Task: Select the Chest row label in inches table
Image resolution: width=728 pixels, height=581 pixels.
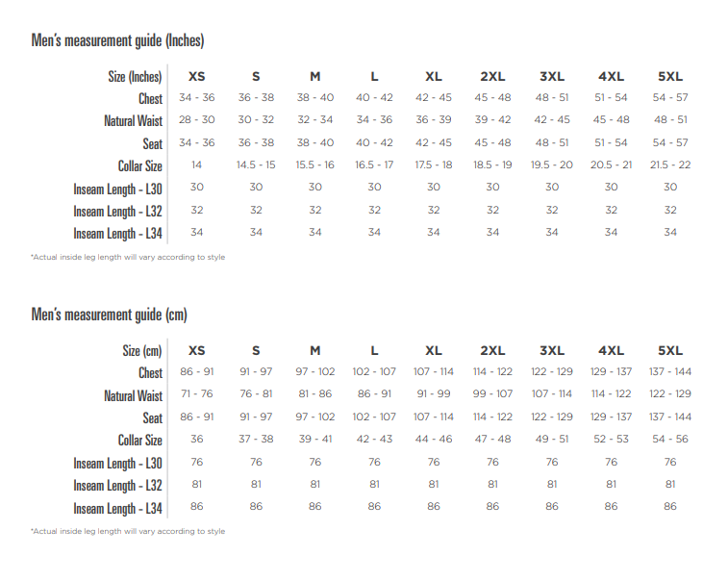Action: pos(150,98)
